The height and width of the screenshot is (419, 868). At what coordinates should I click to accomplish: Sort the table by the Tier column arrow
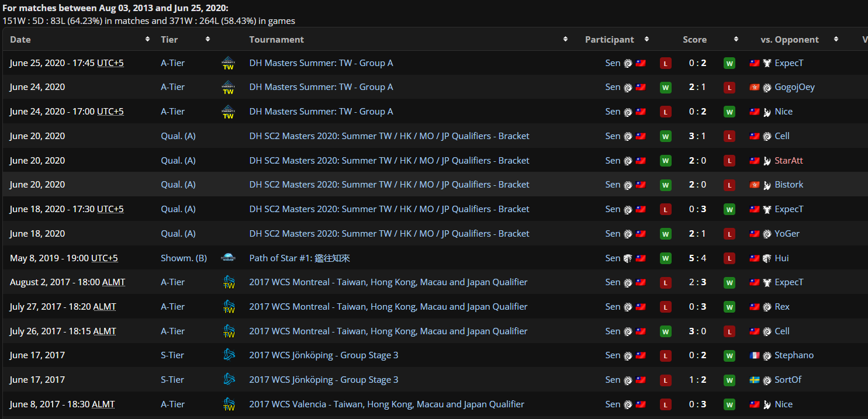point(208,39)
